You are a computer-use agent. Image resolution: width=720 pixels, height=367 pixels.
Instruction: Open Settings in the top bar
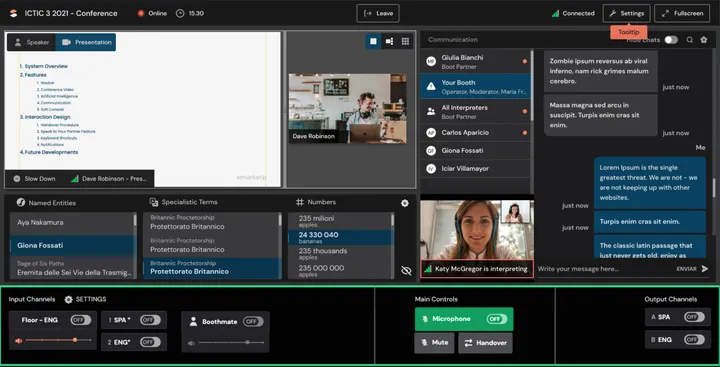click(626, 13)
